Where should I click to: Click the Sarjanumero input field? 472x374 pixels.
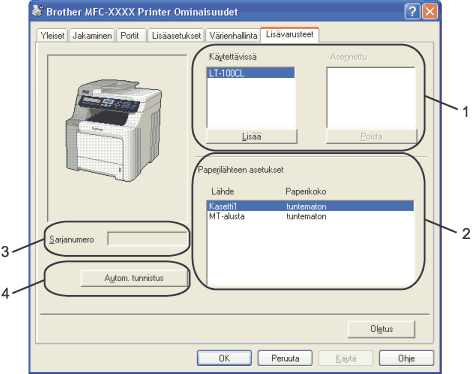pyautogui.click(x=147, y=239)
